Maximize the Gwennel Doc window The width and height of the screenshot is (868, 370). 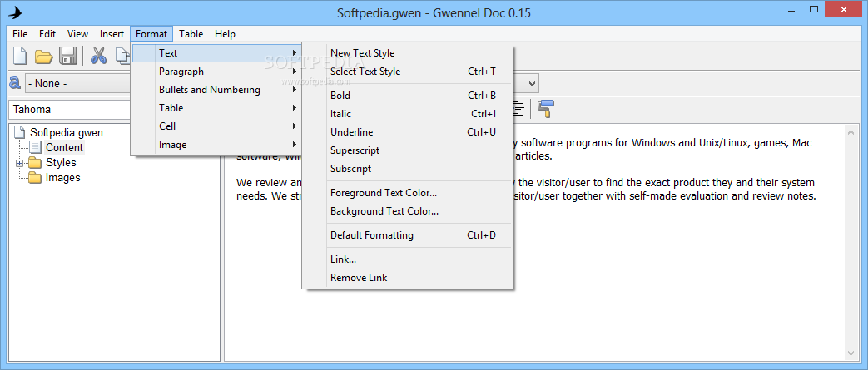coord(814,9)
